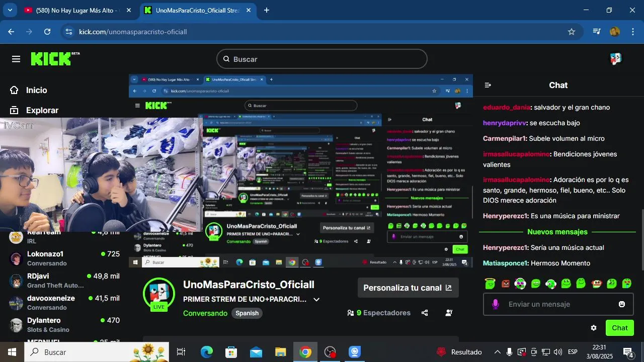Image resolution: width=644 pixels, height=362 pixels.
Task: Click the browser address bar URL
Action: click(133, 32)
